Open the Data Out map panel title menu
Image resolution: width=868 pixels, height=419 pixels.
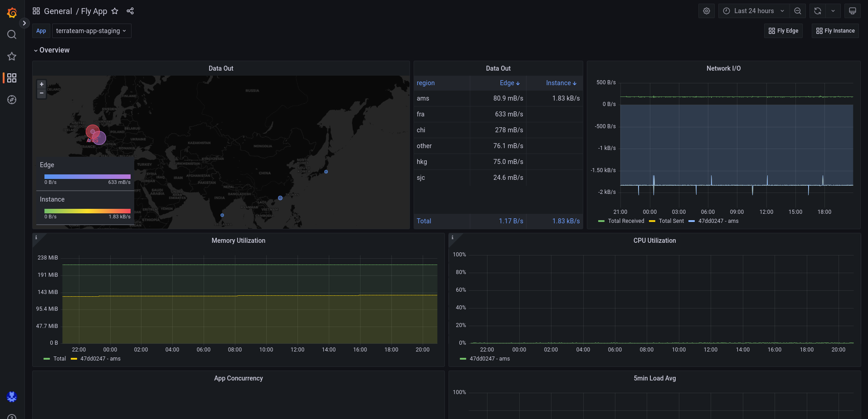pyautogui.click(x=221, y=68)
